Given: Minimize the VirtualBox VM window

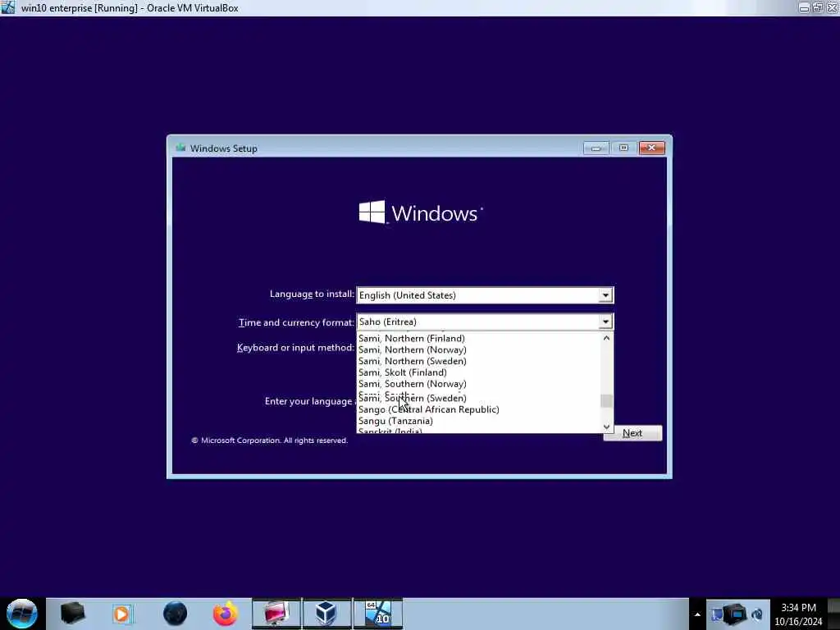Looking at the screenshot, I should [804, 7].
